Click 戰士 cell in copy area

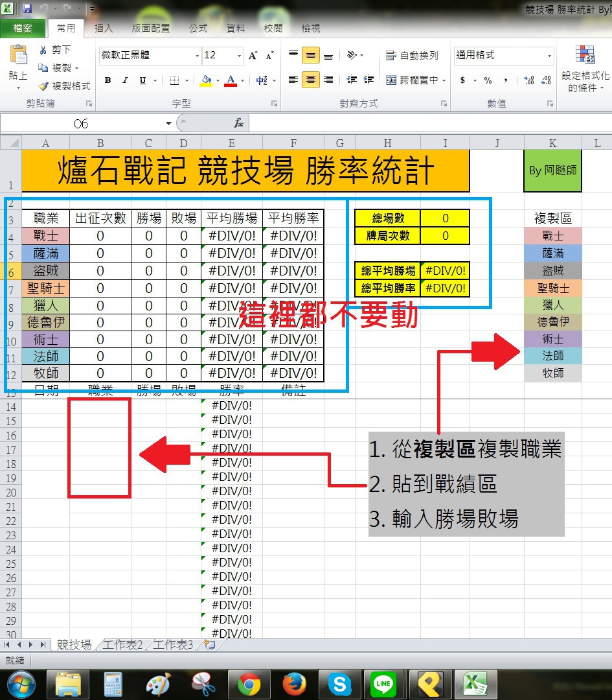point(552,236)
